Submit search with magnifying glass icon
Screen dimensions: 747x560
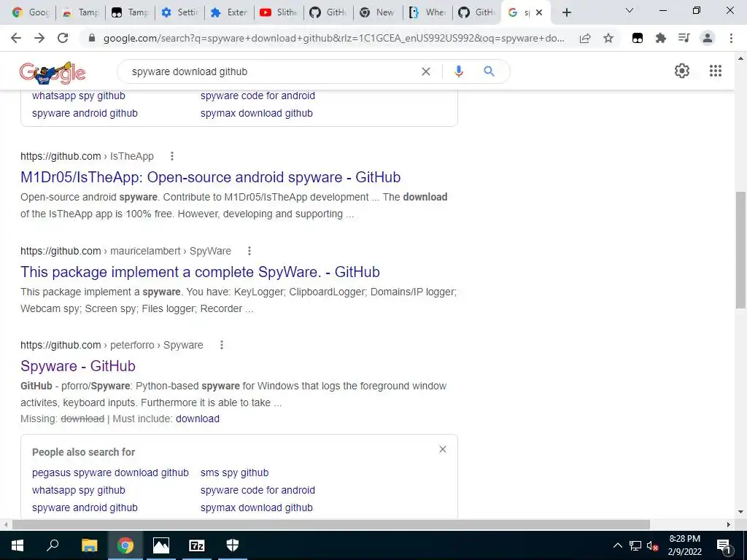[489, 71]
